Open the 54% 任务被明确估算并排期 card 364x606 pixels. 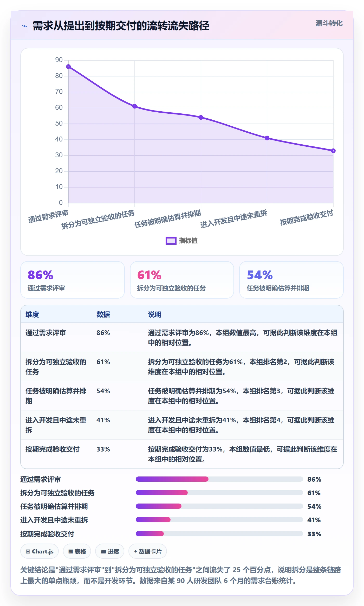pos(291,280)
